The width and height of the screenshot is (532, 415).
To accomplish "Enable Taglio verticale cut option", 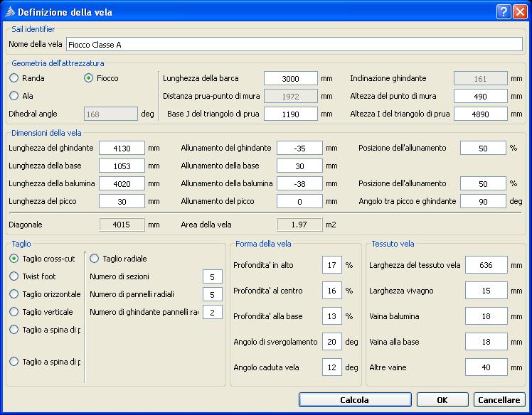I will [x=14, y=312].
